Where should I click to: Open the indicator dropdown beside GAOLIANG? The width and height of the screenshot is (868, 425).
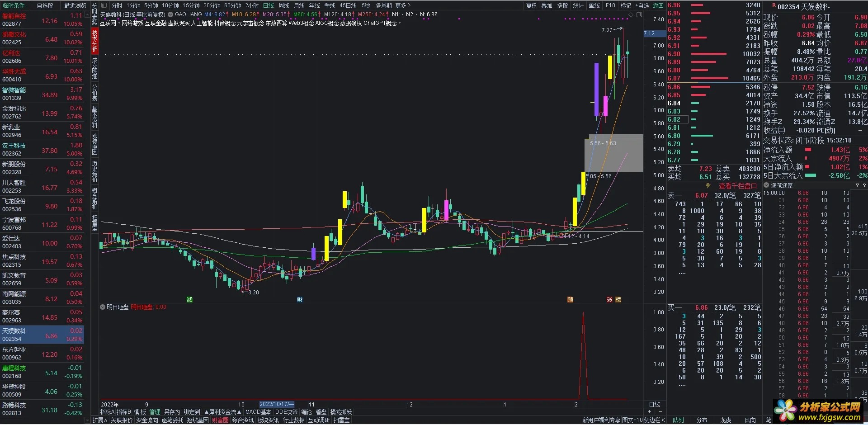point(170,14)
